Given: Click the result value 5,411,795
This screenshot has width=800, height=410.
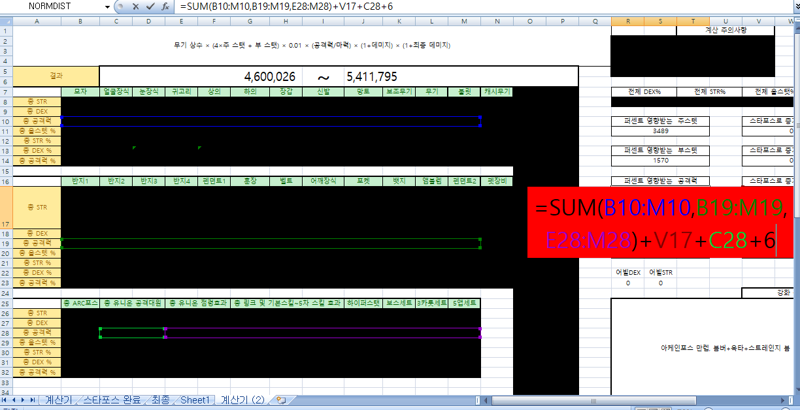Looking at the screenshot, I should click(371, 77).
